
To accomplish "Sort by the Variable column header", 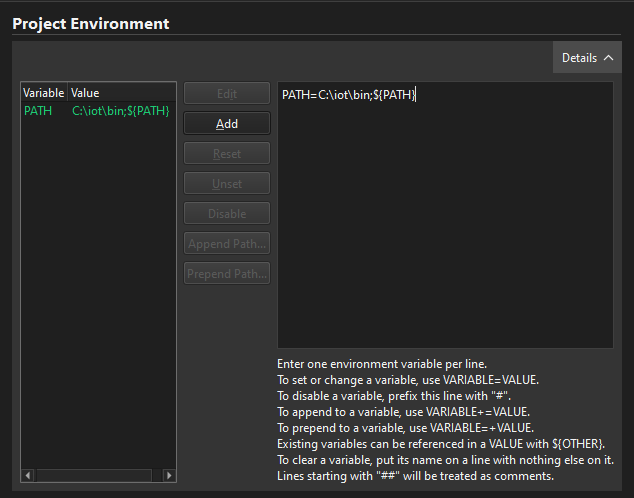I will click(44, 93).
